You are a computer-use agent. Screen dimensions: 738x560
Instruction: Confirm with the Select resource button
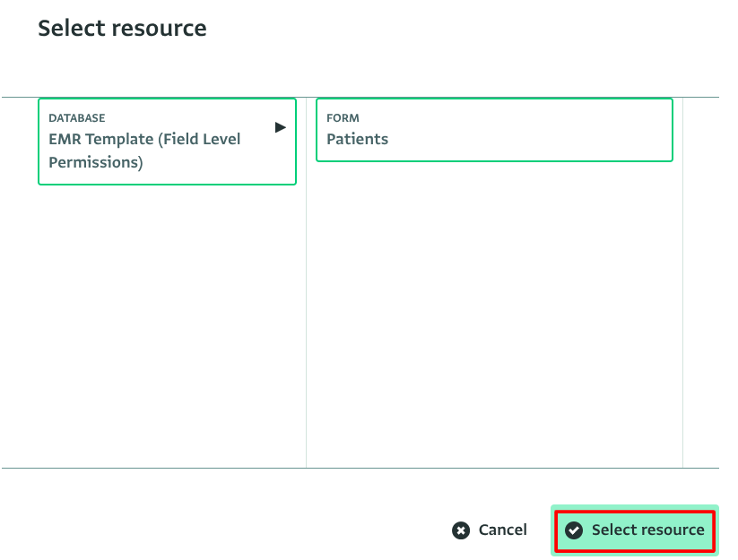point(635,530)
